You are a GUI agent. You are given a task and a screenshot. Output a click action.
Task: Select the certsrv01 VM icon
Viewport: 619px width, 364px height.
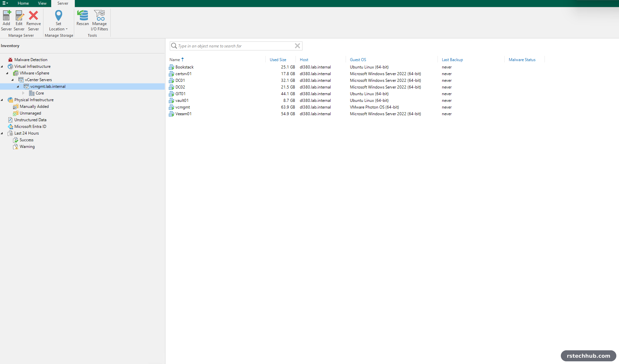pos(171,74)
